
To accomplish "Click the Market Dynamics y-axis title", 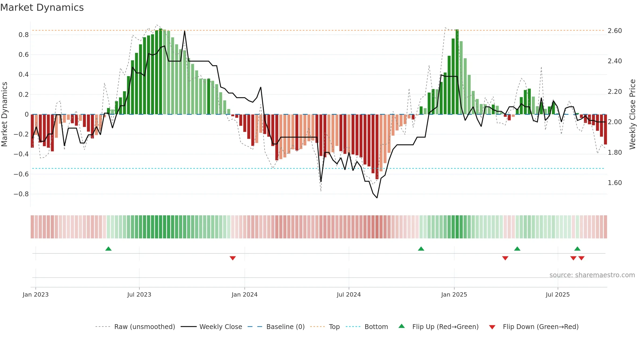I will pyautogui.click(x=4, y=114).
